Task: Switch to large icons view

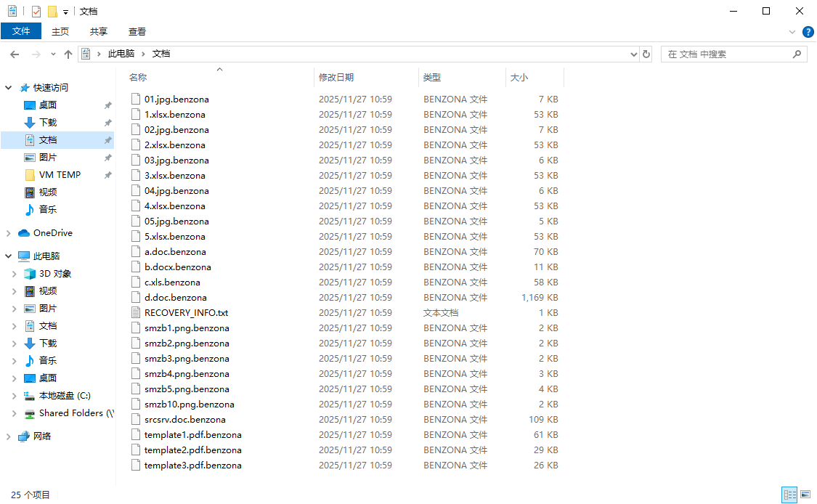Action: (805, 495)
